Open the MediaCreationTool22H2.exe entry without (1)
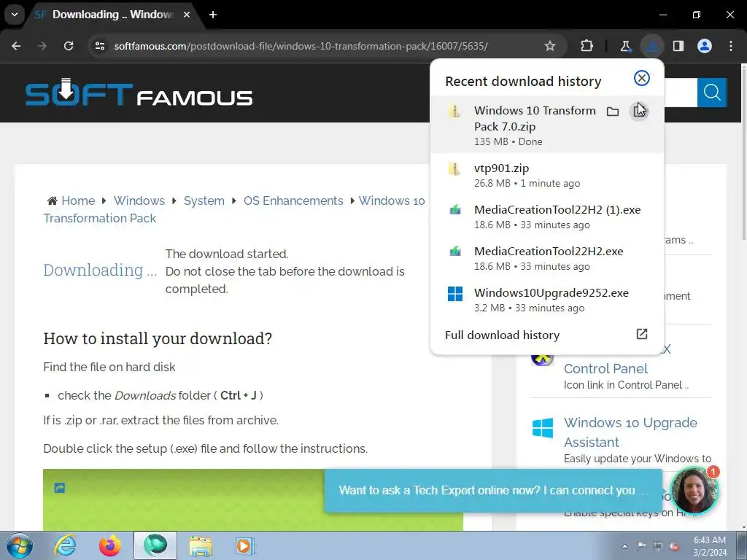747x560 pixels. click(547, 258)
